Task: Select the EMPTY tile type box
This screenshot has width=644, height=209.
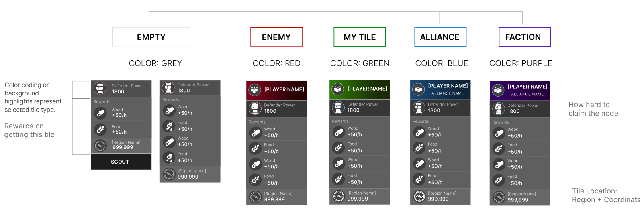Action: pyautogui.click(x=151, y=37)
